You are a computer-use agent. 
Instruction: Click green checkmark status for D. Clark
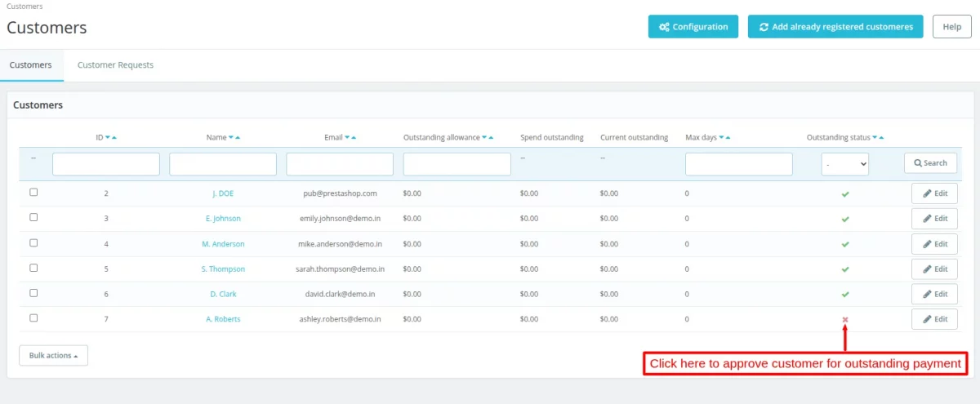845,294
